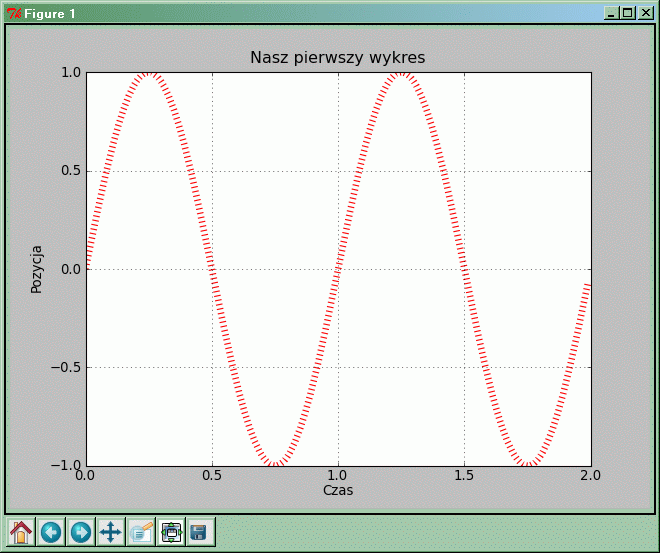This screenshot has height=553, width=660.
Task: Go back to previous view arrow
Action: pos(51,532)
